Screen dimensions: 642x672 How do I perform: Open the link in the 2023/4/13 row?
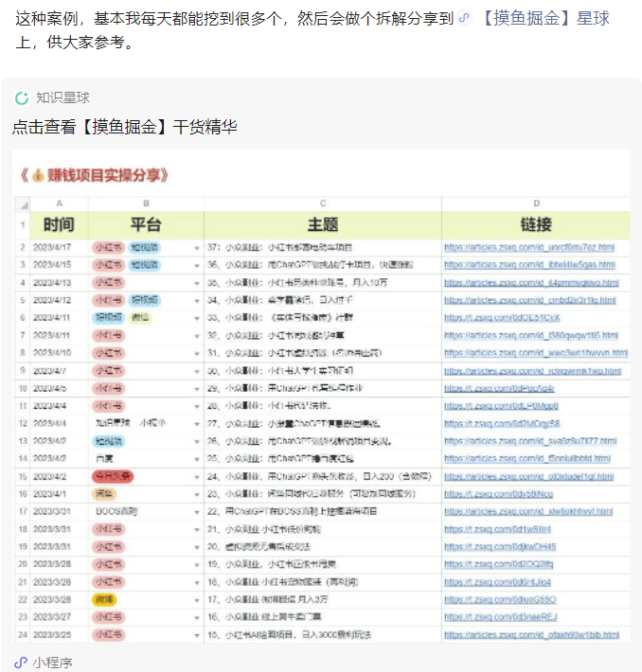point(531,283)
